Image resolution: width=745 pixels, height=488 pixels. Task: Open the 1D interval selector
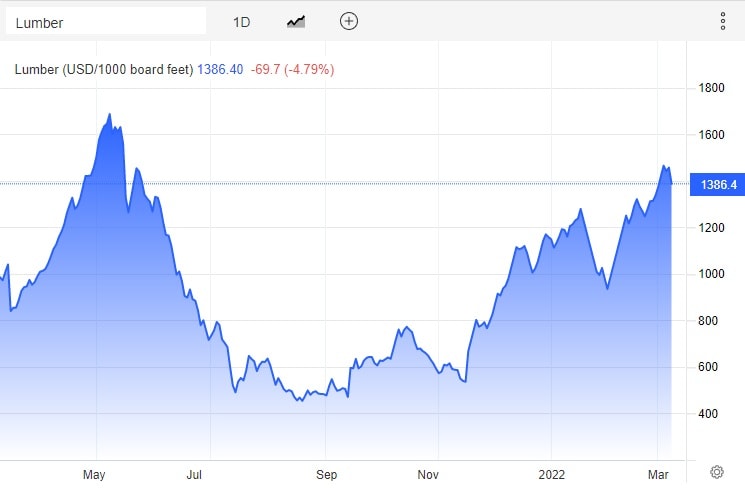(x=241, y=21)
